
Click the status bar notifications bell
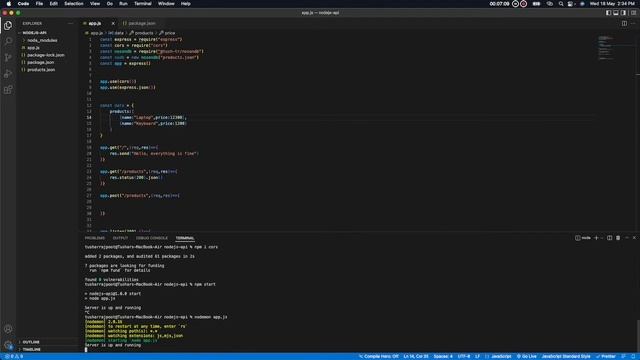633,356
